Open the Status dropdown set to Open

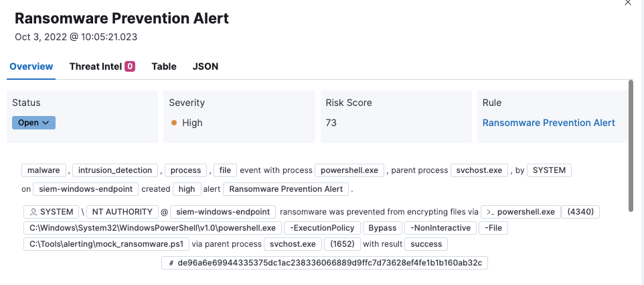[x=33, y=123]
